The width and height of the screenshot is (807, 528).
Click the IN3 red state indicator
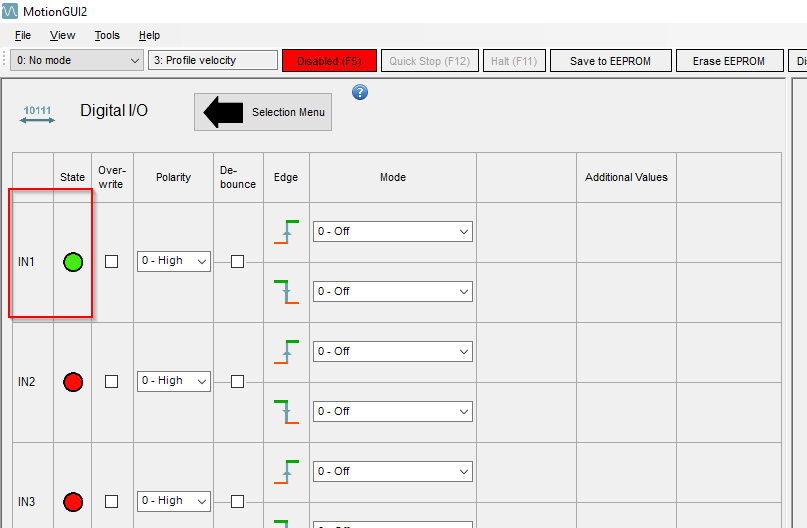(73, 502)
